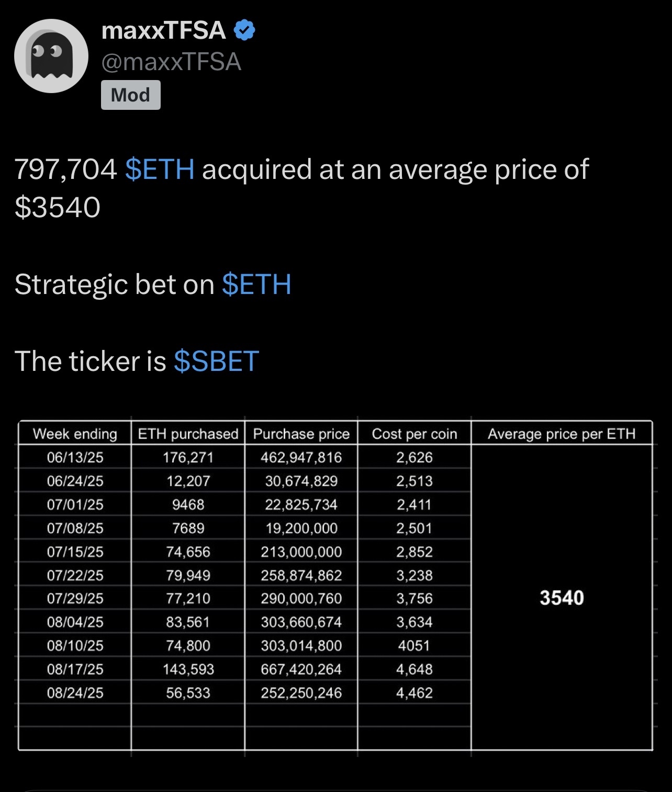Open the @maxxTFSA handle link

click(x=171, y=62)
